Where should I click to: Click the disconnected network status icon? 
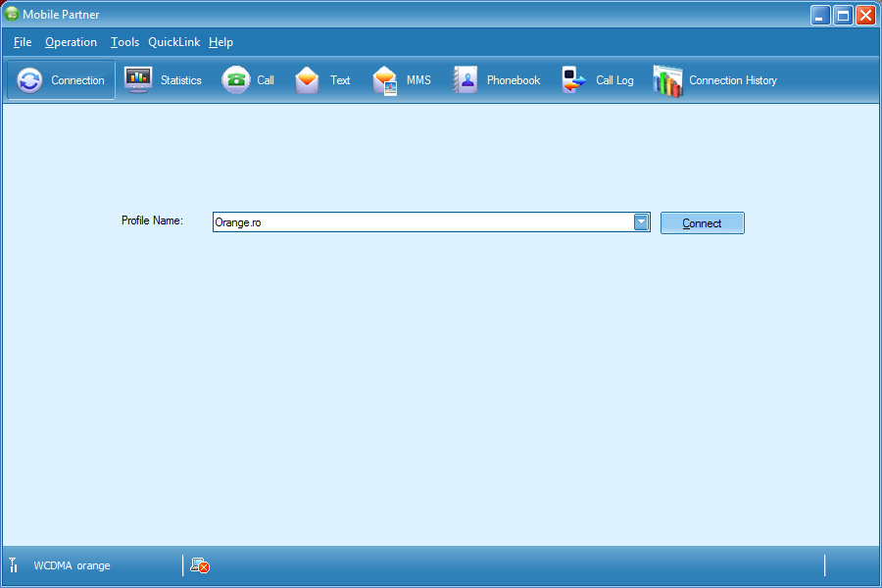click(x=200, y=565)
